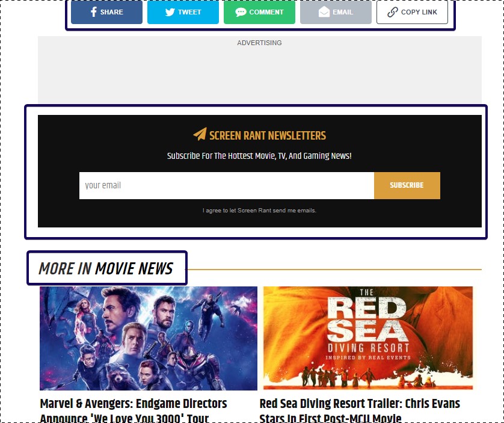Click the speech bubble Comment icon
The image size is (504, 423).
tap(241, 12)
